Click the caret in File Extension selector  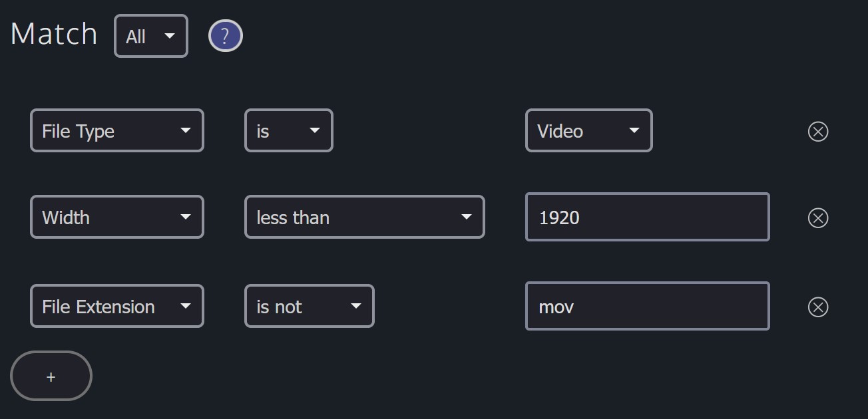(x=185, y=306)
